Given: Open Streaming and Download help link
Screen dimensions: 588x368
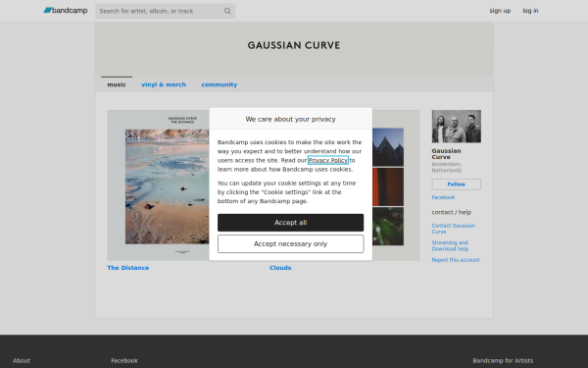Looking at the screenshot, I should point(450,246).
